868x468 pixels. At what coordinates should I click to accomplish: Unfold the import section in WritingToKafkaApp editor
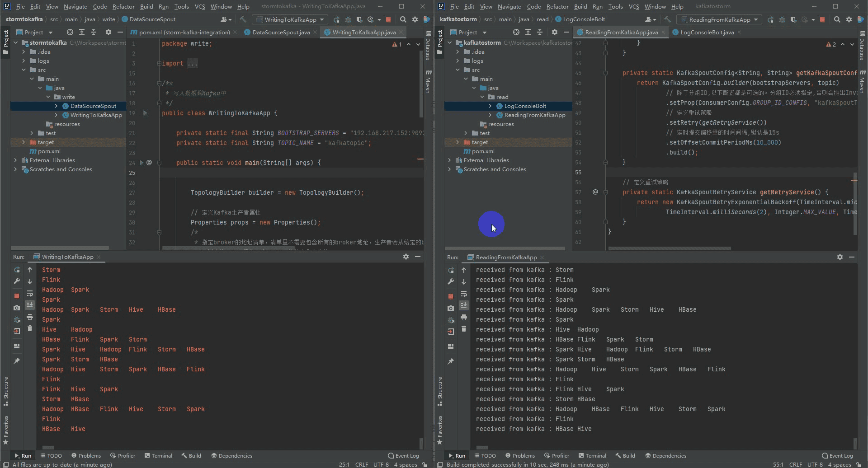pyautogui.click(x=159, y=64)
